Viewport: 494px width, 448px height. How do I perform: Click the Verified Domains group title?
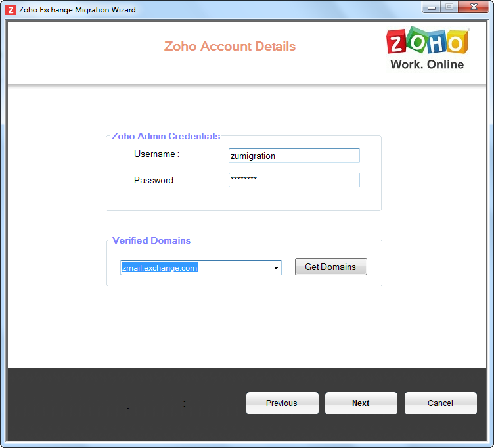coord(151,240)
